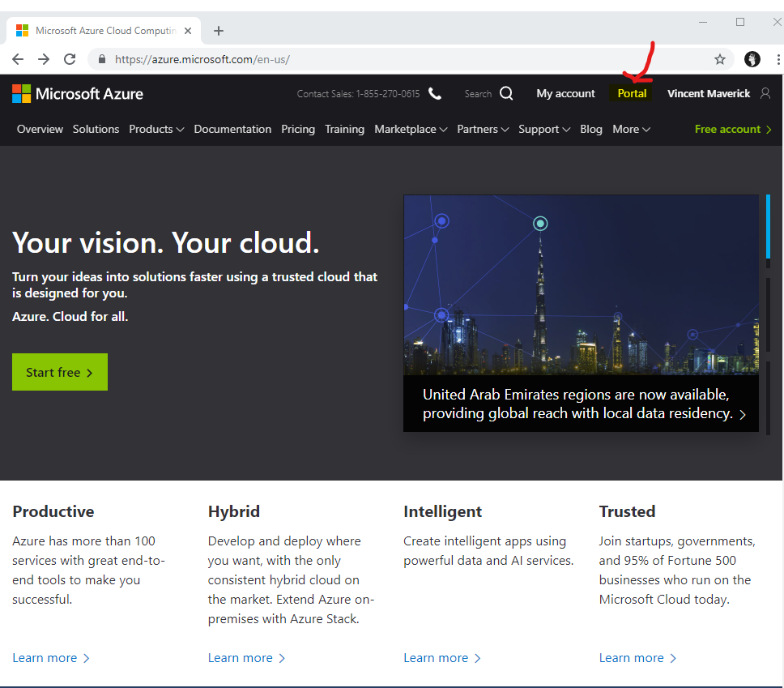Click the browser Back arrow
Image resolution: width=784 pixels, height=688 pixels.
tap(18, 59)
